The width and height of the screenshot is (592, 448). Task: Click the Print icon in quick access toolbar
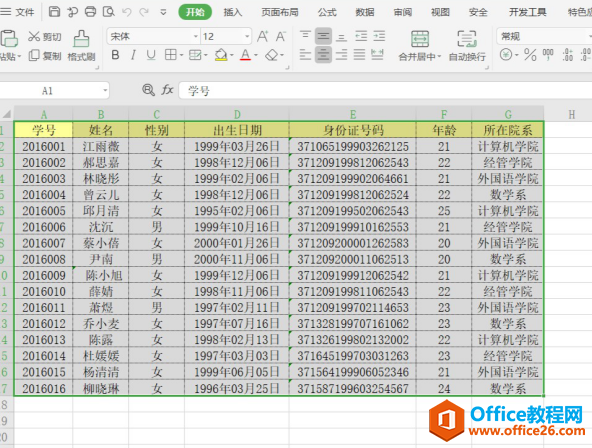(90, 12)
